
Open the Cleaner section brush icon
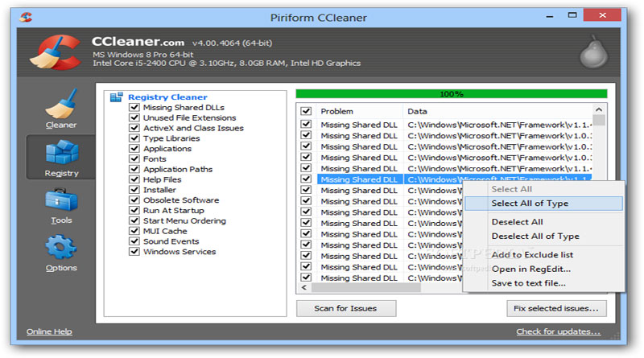coord(61,105)
